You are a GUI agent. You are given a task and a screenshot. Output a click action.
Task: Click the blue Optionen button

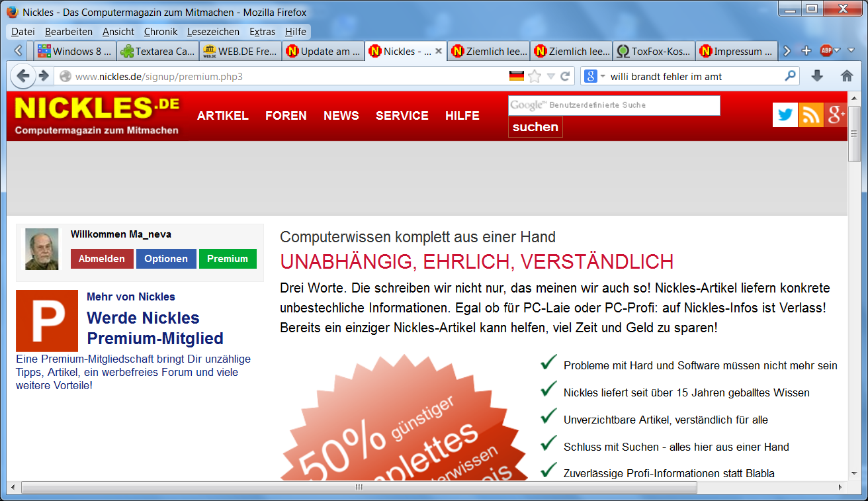click(166, 259)
